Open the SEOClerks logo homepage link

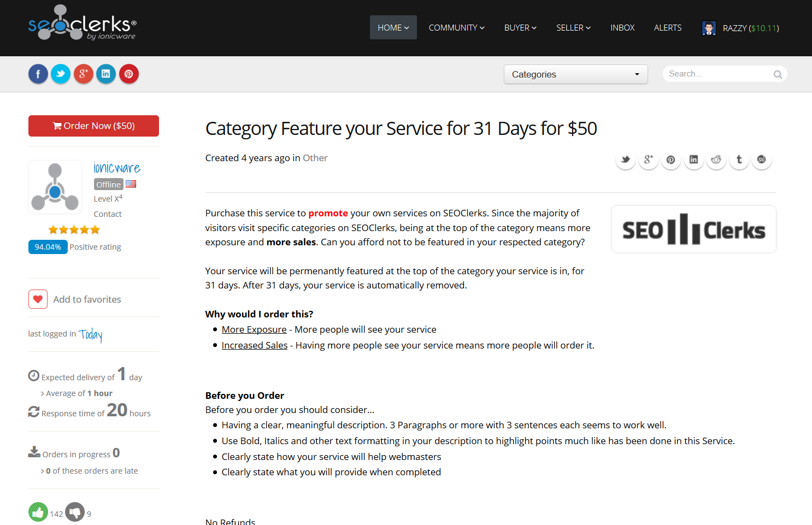click(82, 22)
